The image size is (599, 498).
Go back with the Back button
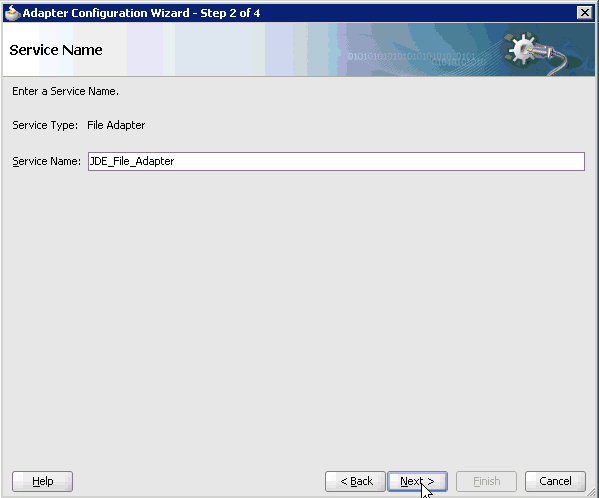355,481
